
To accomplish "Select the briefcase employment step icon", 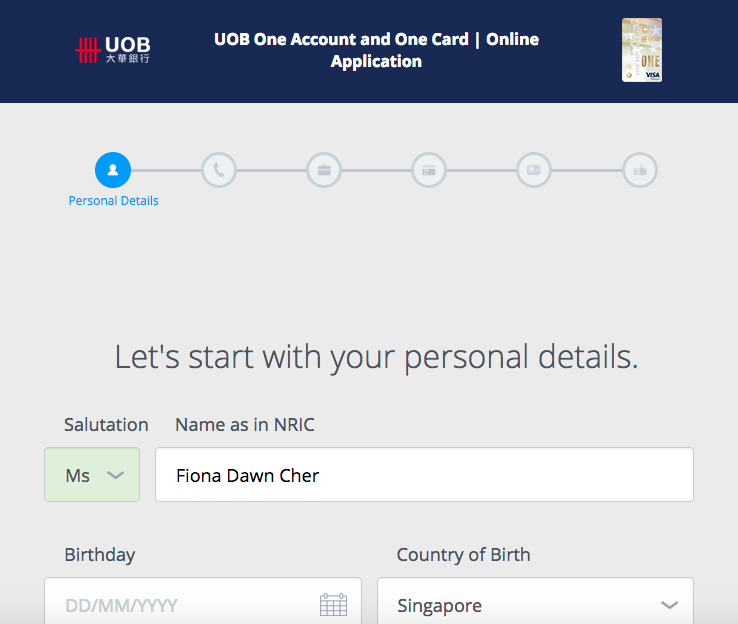I will [324, 170].
